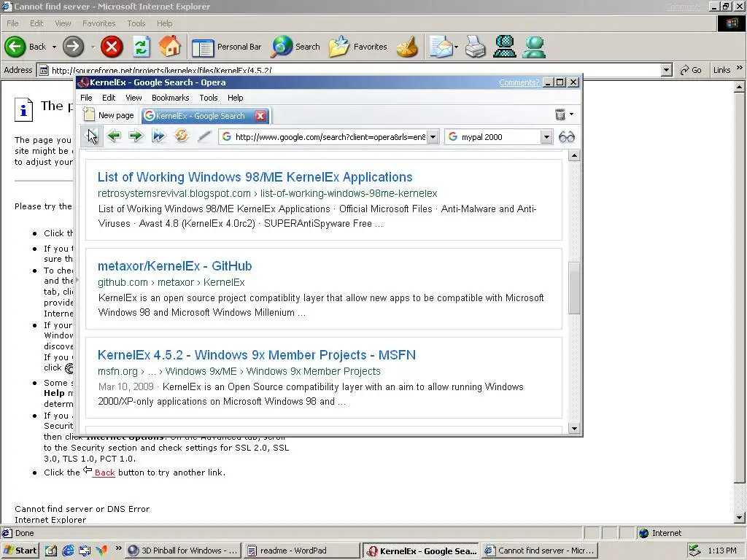The height and width of the screenshot is (560, 747).
Task: Open Opera's View menu
Action: tap(134, 98)
